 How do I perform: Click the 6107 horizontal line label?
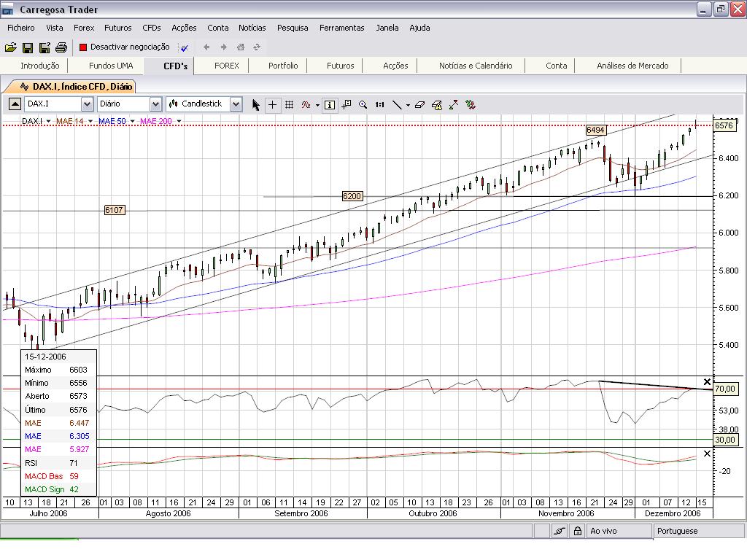pyautogui.click(x=115, y=210)
